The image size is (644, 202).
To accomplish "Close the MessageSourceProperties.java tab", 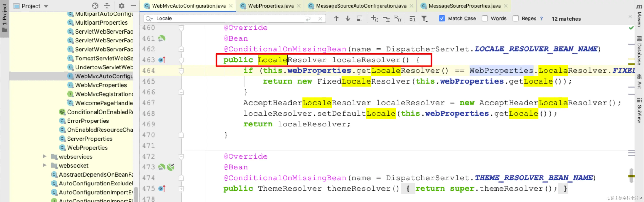I will coord(506,6).
